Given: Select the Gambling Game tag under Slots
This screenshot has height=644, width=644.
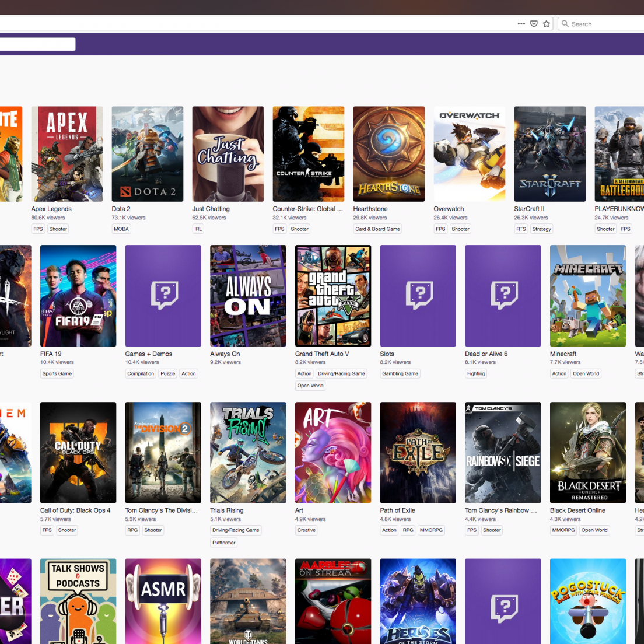Looking at the screenshot, I should point(400,374).
